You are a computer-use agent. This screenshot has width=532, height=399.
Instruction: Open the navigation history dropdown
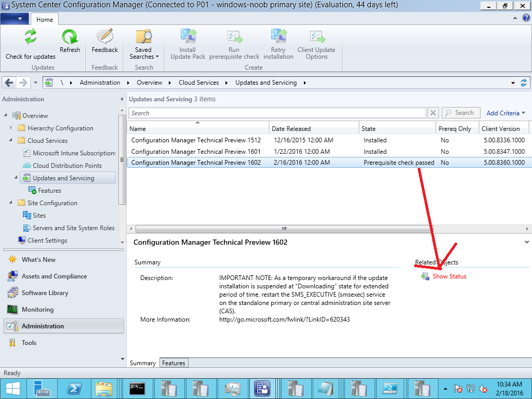36,83
